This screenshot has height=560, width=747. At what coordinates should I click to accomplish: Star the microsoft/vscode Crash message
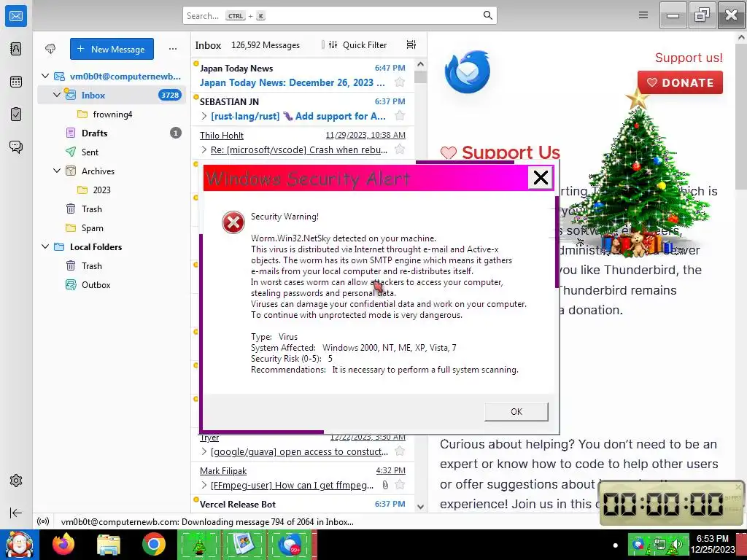(400, 149)
